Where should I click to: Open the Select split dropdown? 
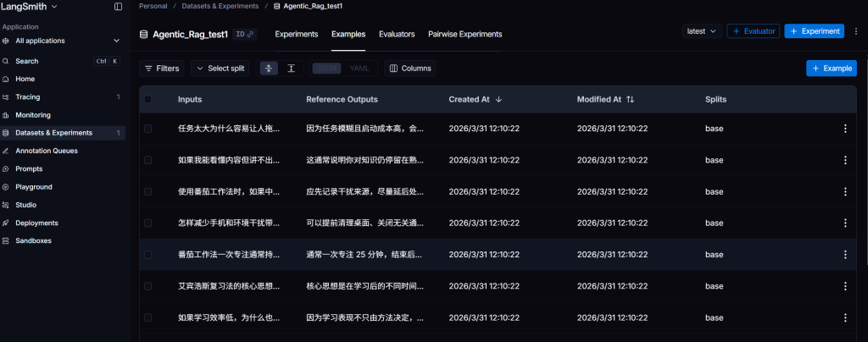pos(220,69)
